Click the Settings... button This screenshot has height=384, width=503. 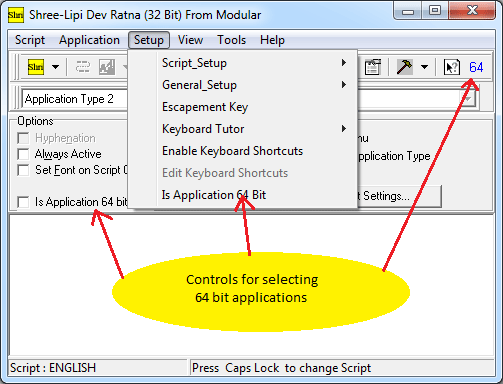(399, 196)
